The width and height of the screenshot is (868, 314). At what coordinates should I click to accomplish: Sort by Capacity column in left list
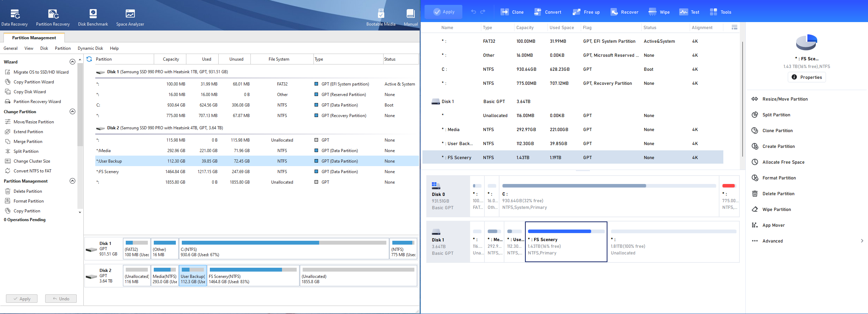171,59
